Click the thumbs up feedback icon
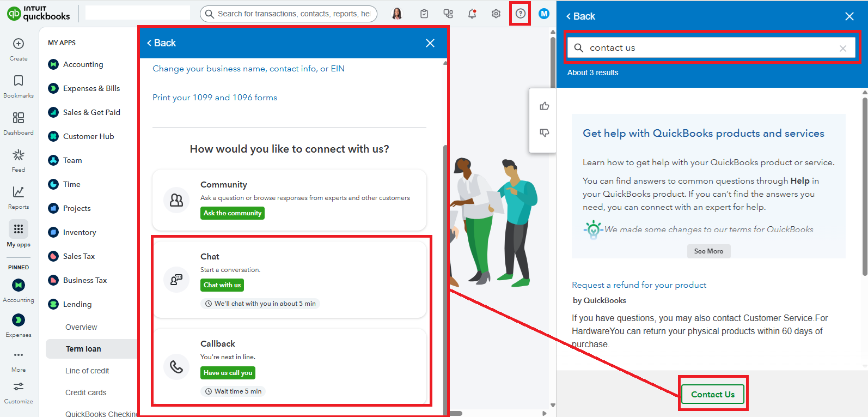 [x=544, y=106]
